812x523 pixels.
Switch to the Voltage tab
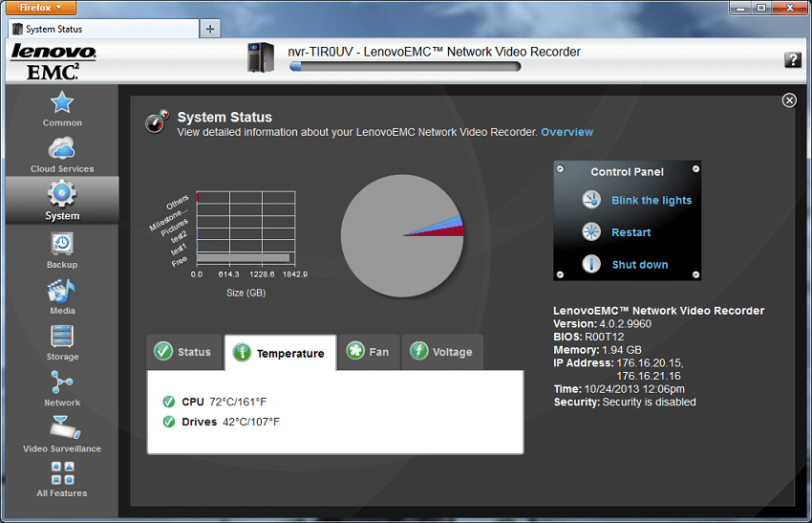(x=442, y=352)
